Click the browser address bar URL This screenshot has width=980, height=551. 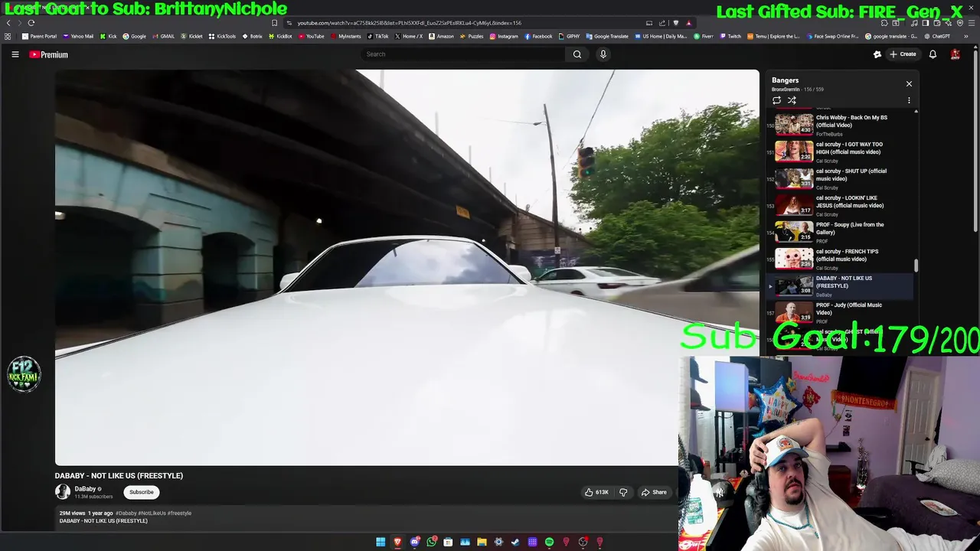pyautogui.click(x=410, y=23)
